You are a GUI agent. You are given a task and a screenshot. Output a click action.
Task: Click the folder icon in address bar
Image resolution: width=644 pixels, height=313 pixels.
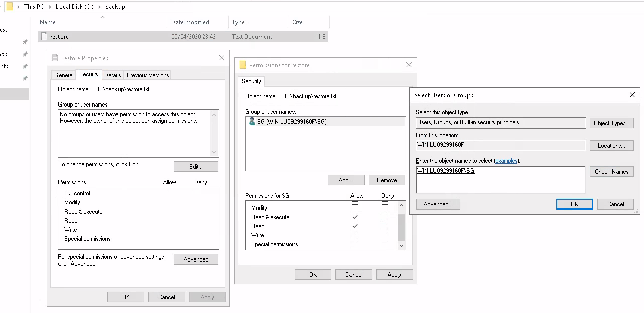coord(9,7)
